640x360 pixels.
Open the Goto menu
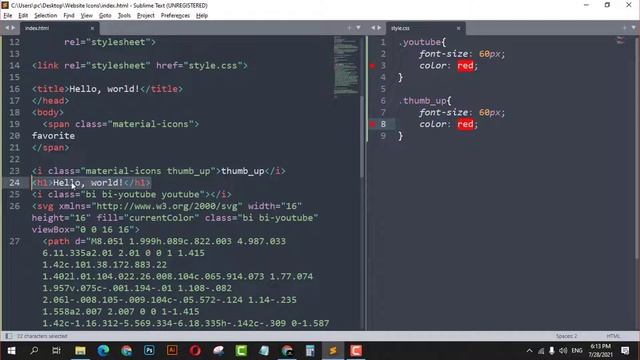(x=105, y=16)
